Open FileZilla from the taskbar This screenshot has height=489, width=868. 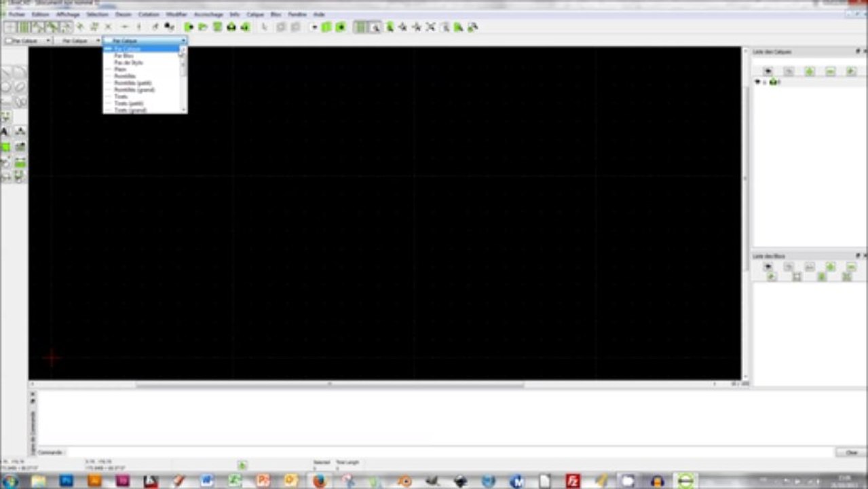click(x=573, y=481)
